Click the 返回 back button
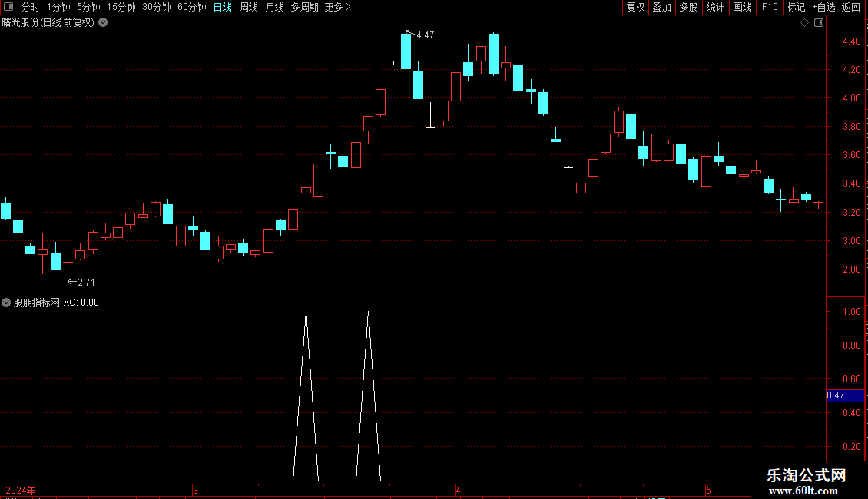Image resolution: width=868 pixels, height=499 pixels. [x=851, y=7]
